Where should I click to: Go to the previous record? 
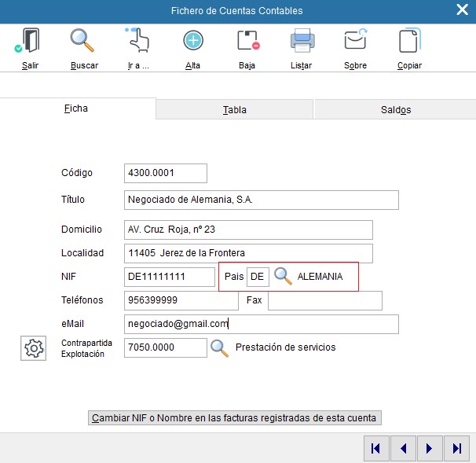point(403,448)
